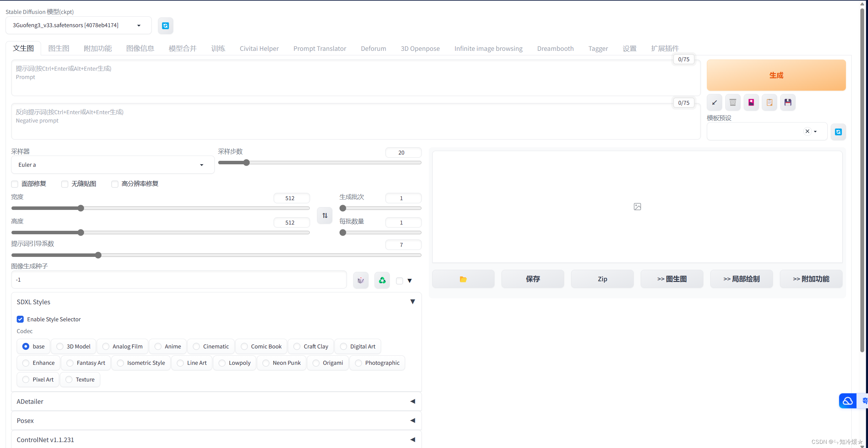Switch to 图生图 tab
Image resolution: width=868 pixels, height=448 pixels.
click(x=59, y=48)
